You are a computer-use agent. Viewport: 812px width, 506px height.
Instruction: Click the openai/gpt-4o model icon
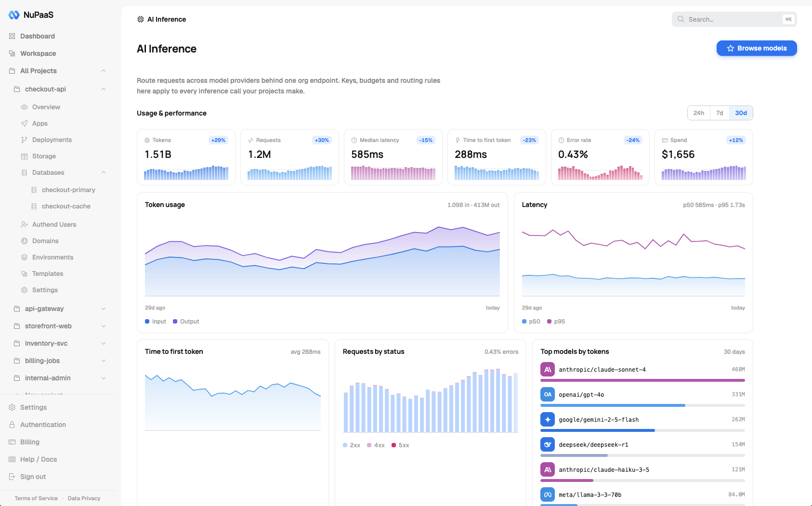[548, 394]
